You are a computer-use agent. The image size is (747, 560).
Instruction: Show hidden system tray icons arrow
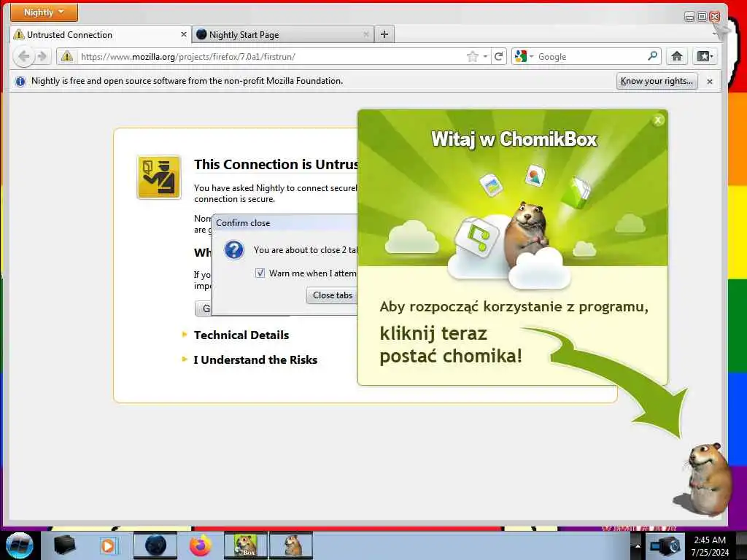click(x=638, y=546)
